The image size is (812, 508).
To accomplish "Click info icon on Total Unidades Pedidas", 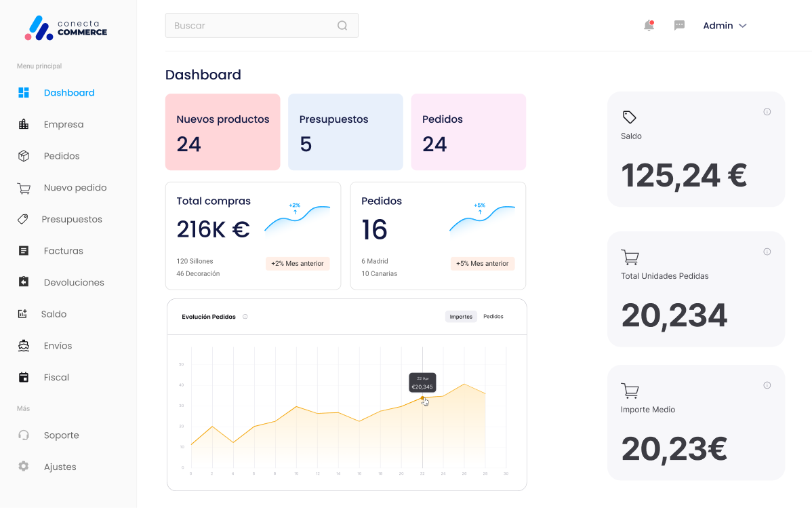I will 767,252.
